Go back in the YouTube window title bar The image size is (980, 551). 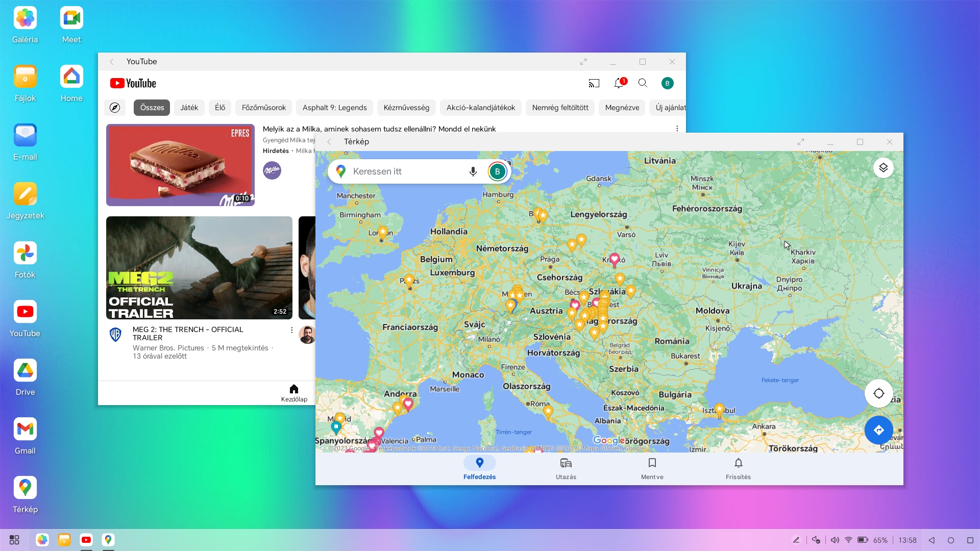tap(111, 62)
